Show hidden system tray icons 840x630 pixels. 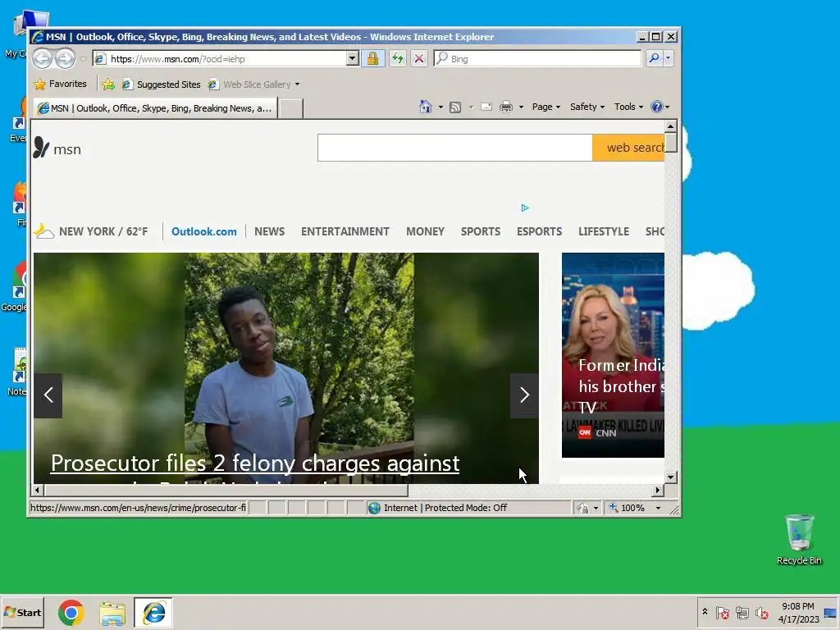pos(705,612)
